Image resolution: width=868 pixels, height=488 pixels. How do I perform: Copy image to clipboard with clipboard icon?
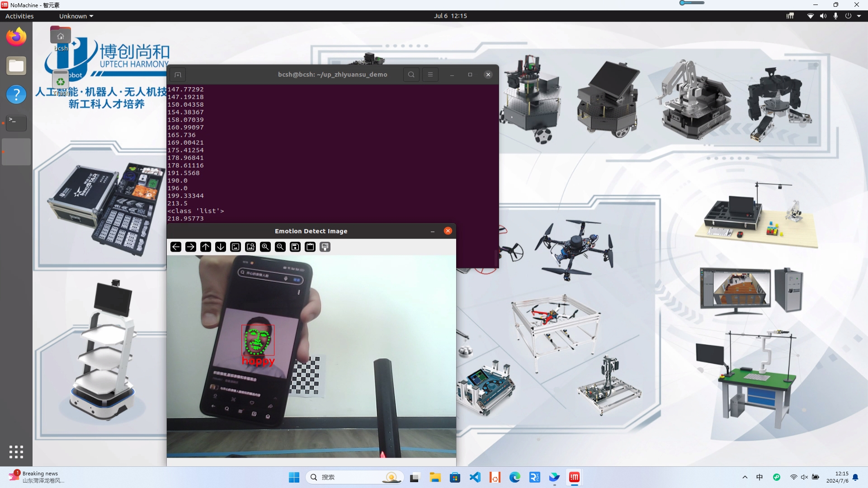pos(310,247)
